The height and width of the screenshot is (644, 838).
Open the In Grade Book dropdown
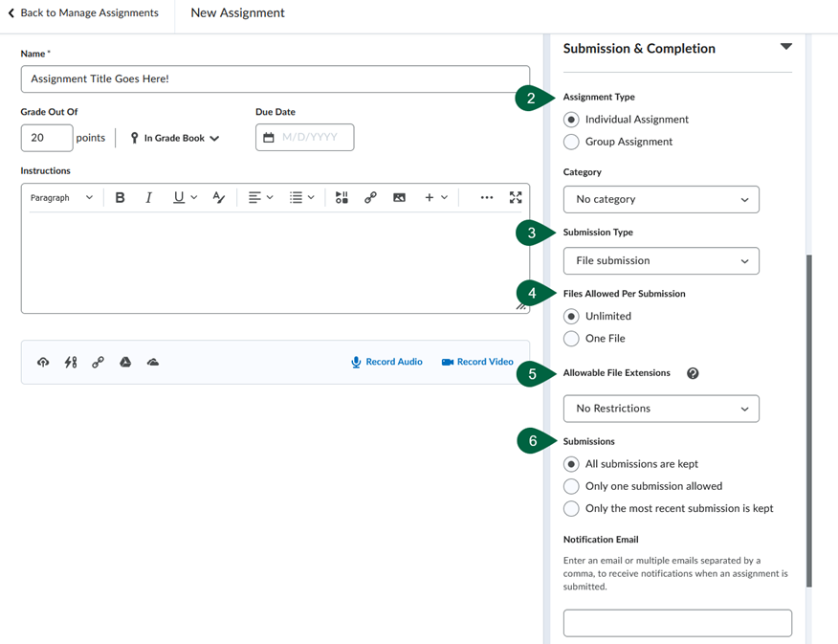174,138
